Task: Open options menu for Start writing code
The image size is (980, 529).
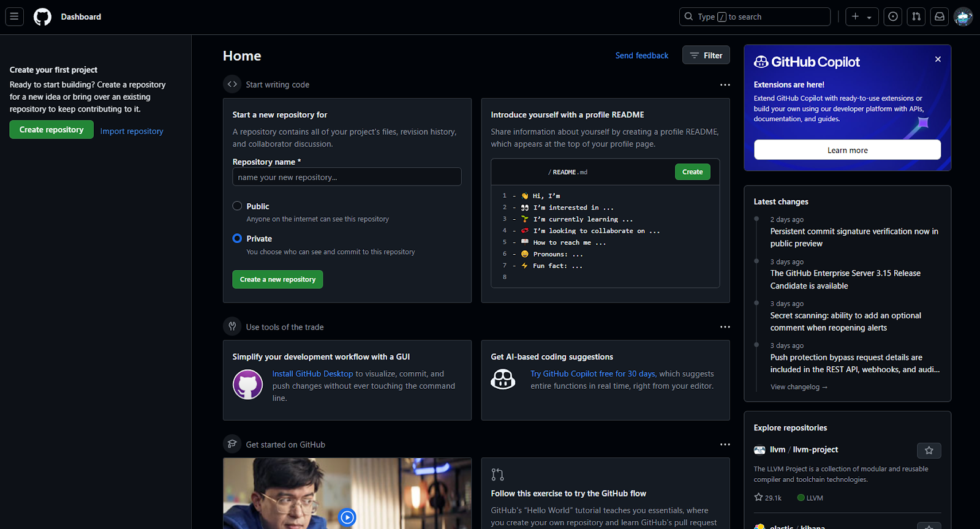Action: point(725,84)
